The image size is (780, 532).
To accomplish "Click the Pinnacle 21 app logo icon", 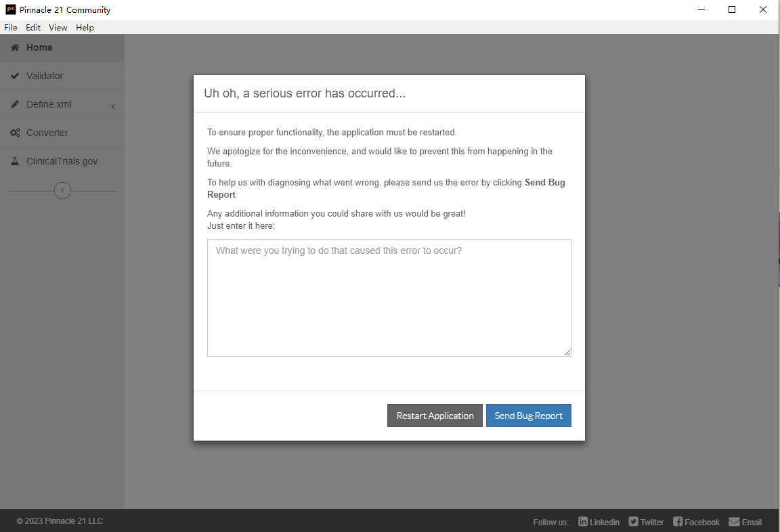I will pos(10,9).
